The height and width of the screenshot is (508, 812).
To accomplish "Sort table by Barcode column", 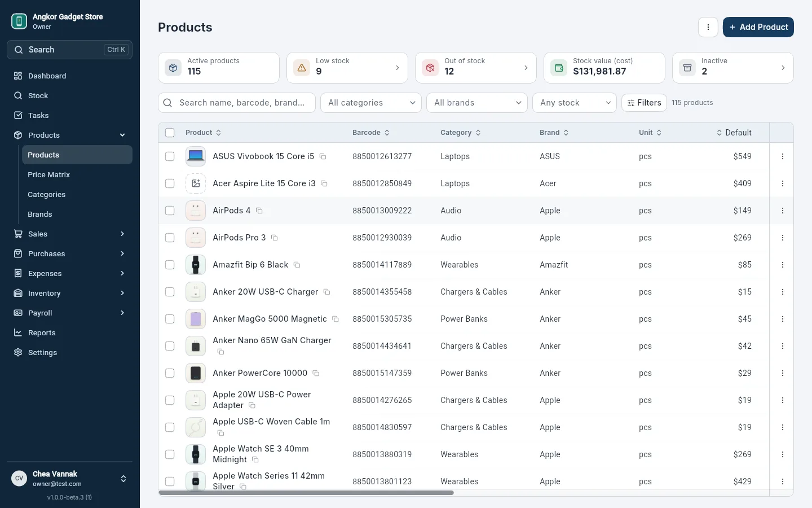I will [371, 133].
